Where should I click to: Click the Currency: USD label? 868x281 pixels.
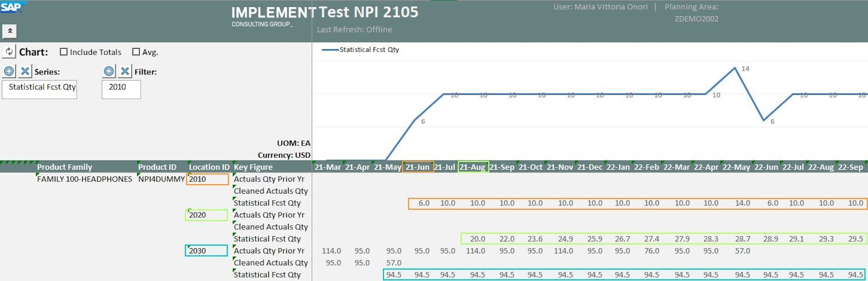[284, 155]
